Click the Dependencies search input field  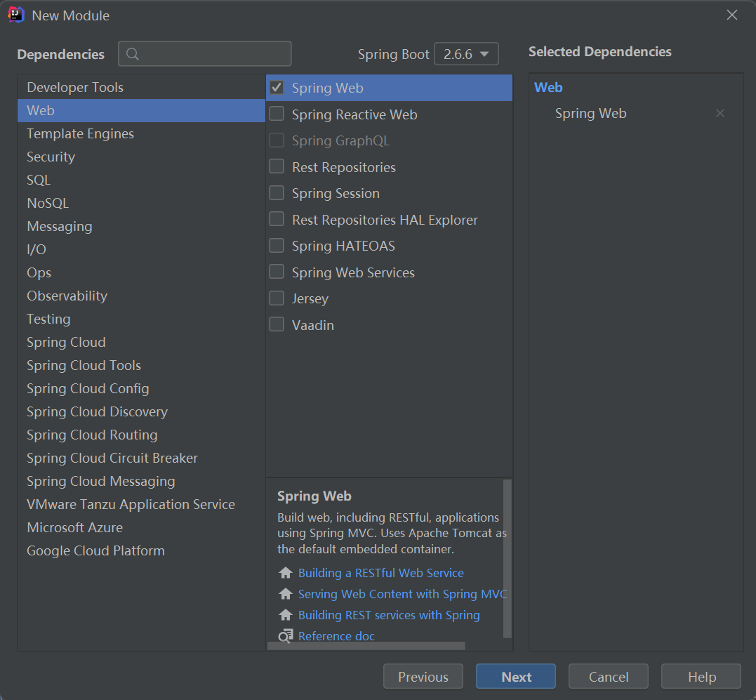click(205, 54)
